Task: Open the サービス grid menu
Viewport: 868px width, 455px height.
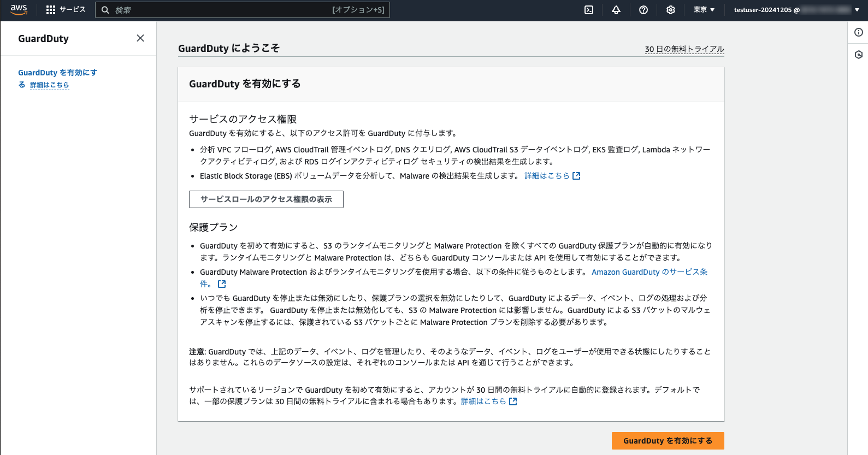Action: [66, 10]
